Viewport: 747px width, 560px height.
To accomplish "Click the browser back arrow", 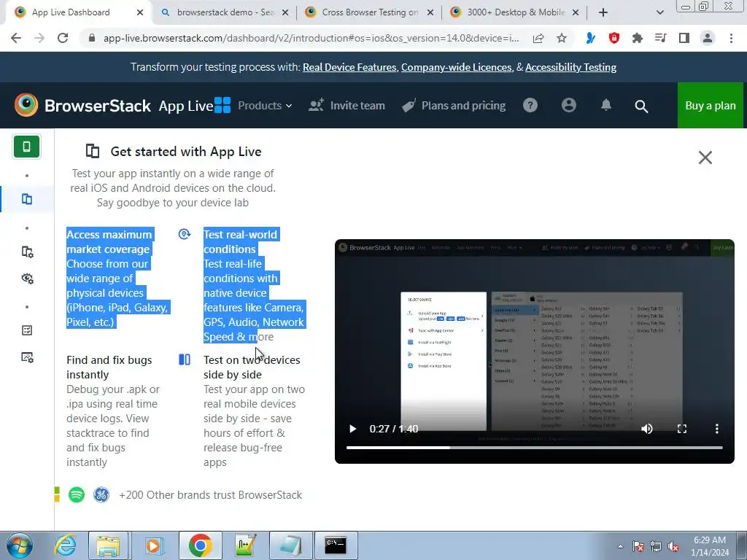I will tap(16, 38).
